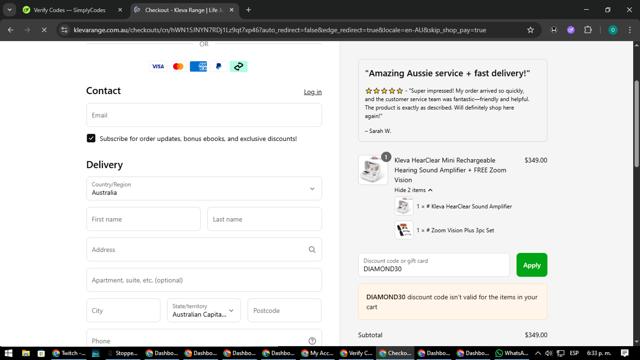View site information icon in the address bar
Screen dimensions: 640x360
(x=64, y=30)
